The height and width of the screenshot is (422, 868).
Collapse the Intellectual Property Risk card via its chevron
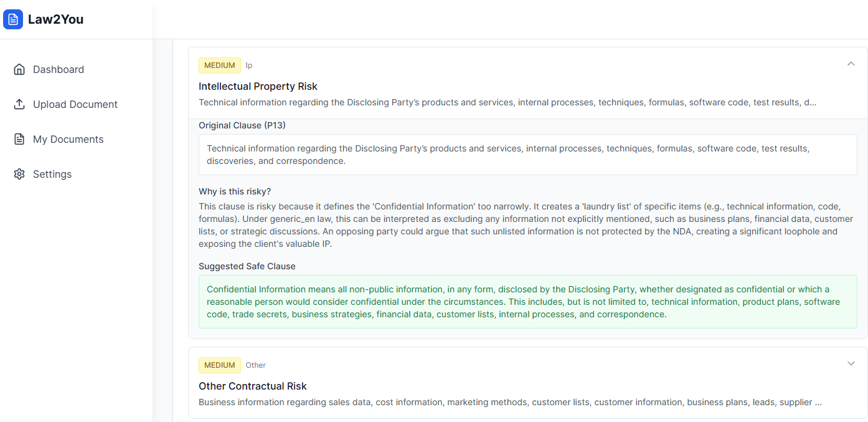point(851,64)
